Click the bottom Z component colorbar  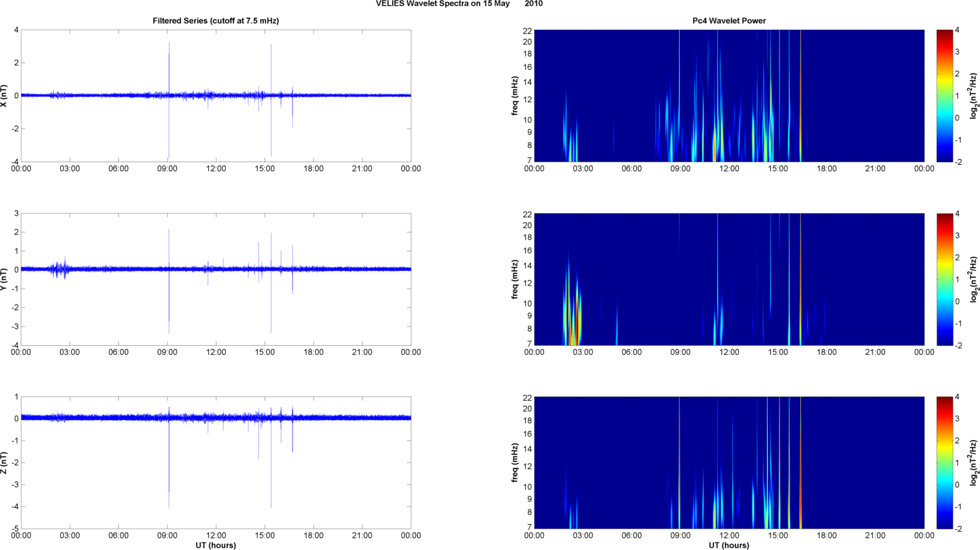point(944,463)
